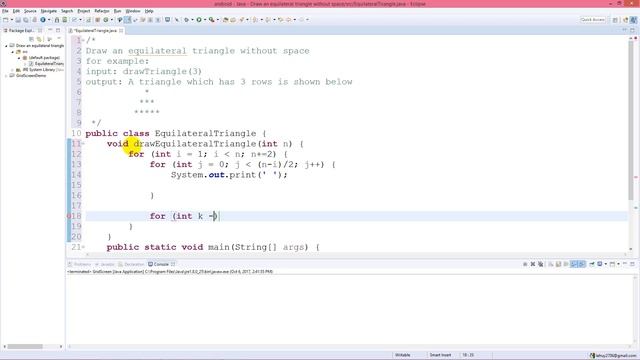Click the Print toolbar icon
This screenshot has width=640, height=360.
[x=34, y=20]
